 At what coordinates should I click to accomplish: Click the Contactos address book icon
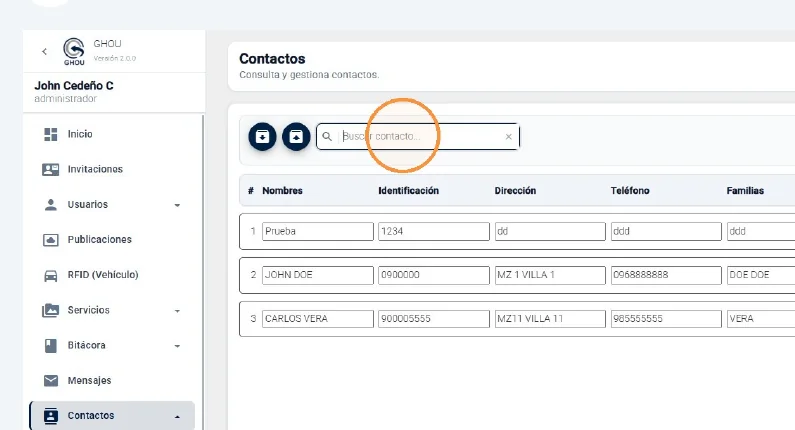coord(51,416)
